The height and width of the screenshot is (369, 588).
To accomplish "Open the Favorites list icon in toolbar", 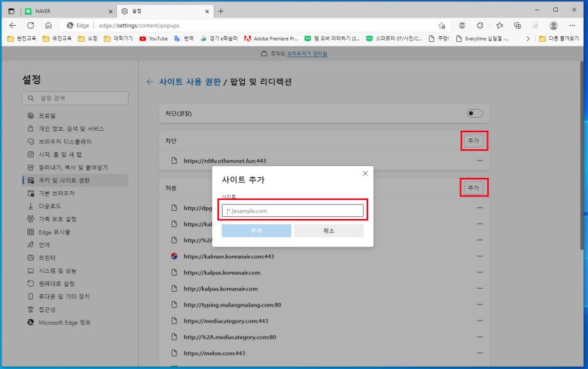I will point(500,26).
